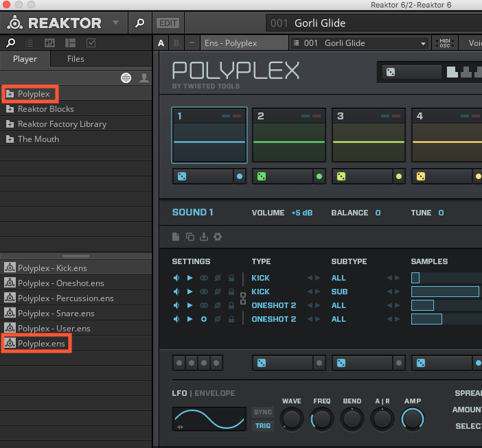Open the Sound 1 gear settings icon
Viewport: 482px width, 448px height.
click(218, 237)
